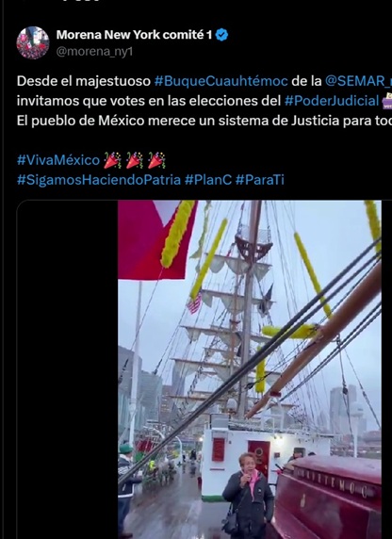
Task: Open the @SEMAR_ mention link
Action: 358,81
